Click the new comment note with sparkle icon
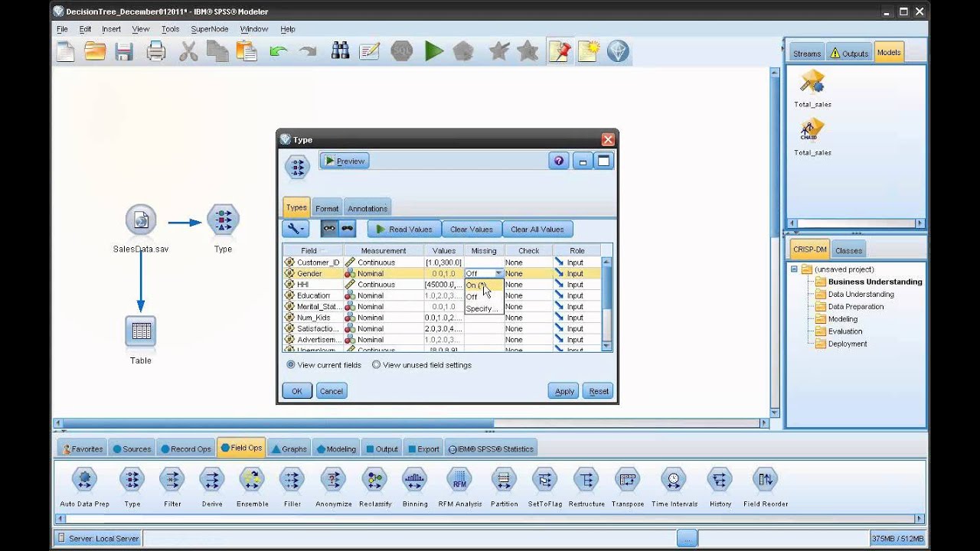This screenshot has height=551, width=980. tap(589, 51)
